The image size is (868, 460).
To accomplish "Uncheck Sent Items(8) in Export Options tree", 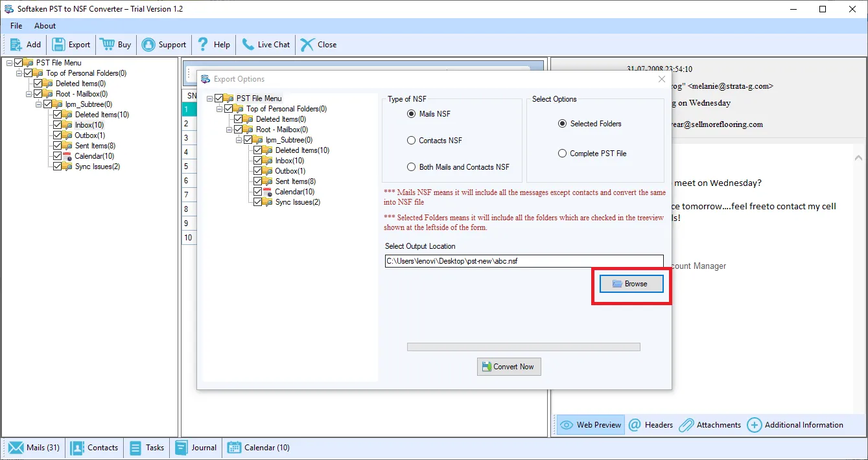I will click(x=257, y=181).
